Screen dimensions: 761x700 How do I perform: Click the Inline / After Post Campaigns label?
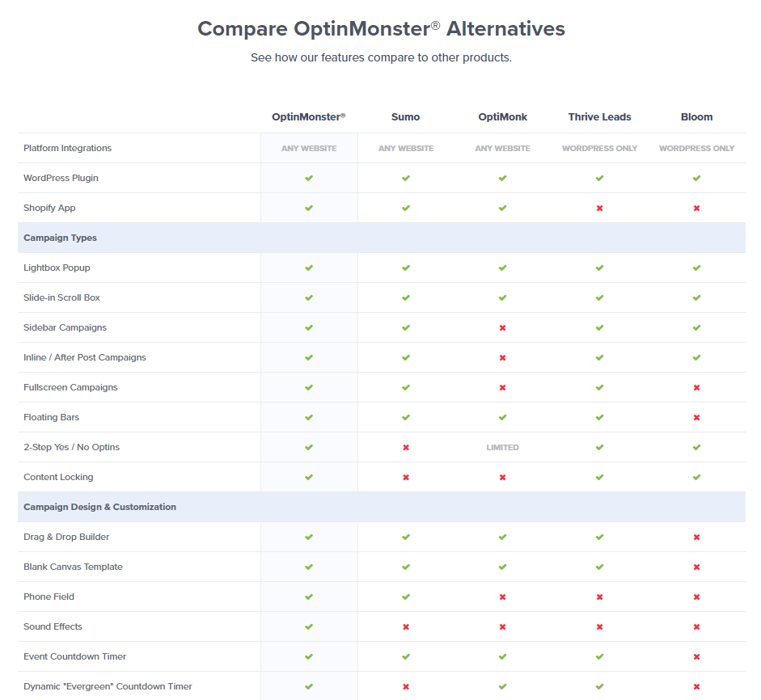(84, 357)
